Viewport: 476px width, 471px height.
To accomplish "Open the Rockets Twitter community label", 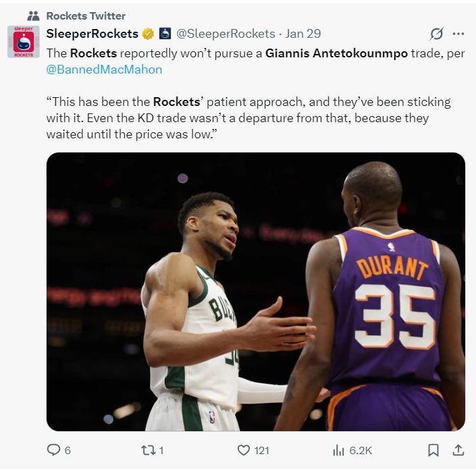I will tap(86, 16).
